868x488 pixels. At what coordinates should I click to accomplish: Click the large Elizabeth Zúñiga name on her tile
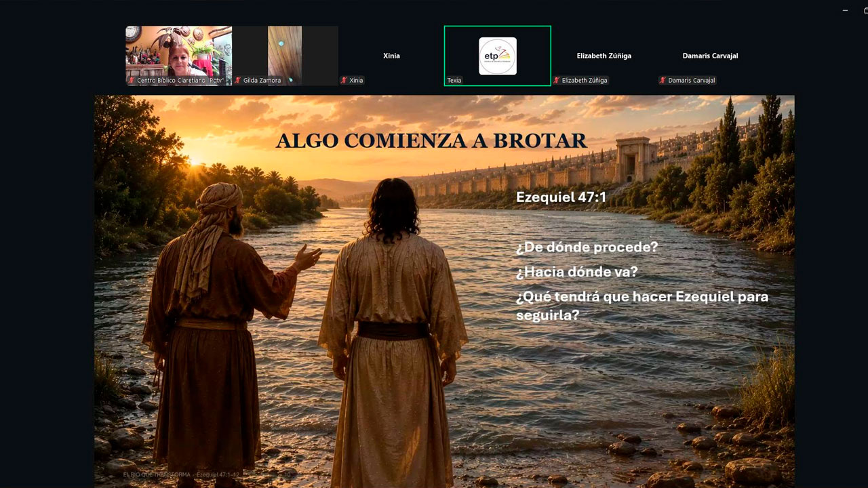click(604, 56)
